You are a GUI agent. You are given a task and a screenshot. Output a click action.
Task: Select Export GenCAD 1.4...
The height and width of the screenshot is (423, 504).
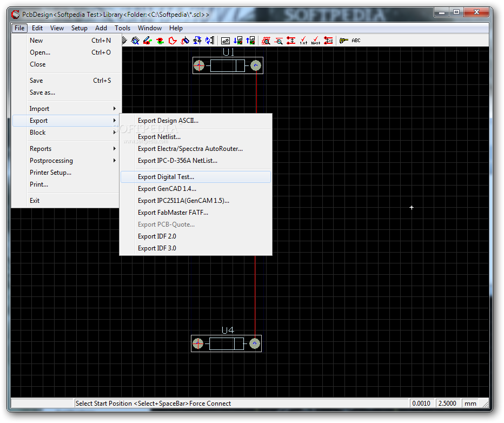(196, 189)
